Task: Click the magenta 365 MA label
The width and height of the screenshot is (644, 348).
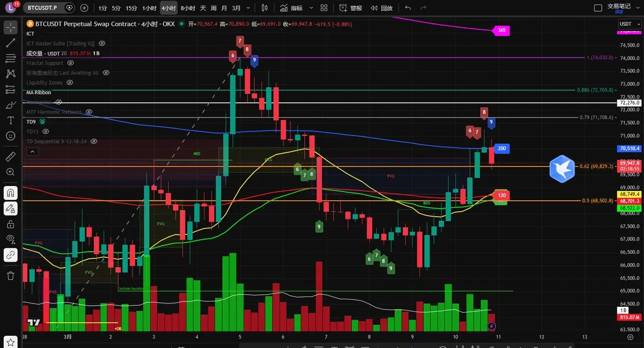Action: coord(502,30)
